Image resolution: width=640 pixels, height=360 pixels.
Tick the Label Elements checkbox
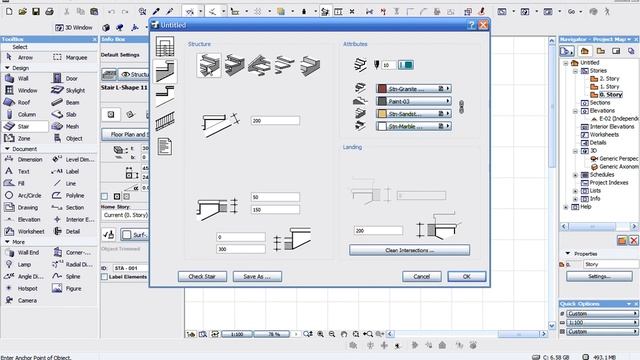click(x=104, y=277)
